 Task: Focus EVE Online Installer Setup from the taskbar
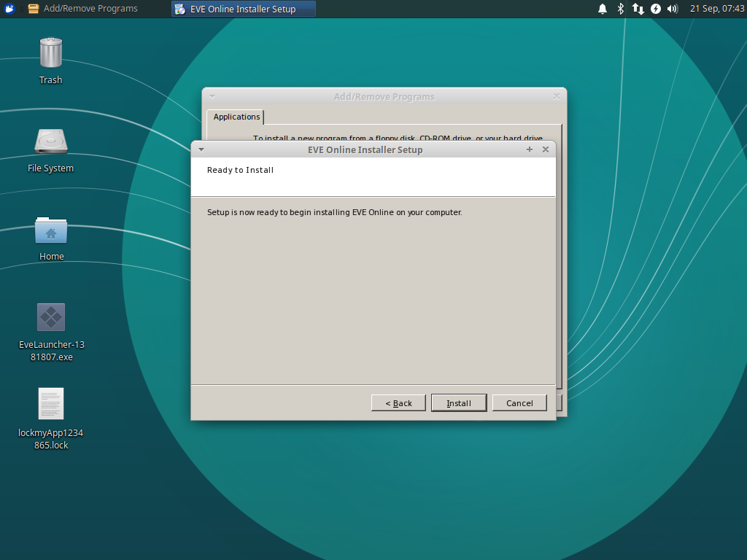pos(243,8)
